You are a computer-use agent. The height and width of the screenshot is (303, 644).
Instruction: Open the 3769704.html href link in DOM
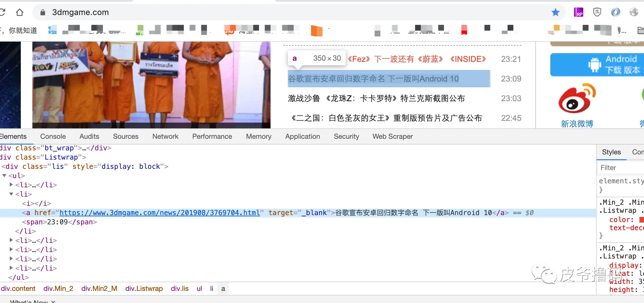click(160, 213)
